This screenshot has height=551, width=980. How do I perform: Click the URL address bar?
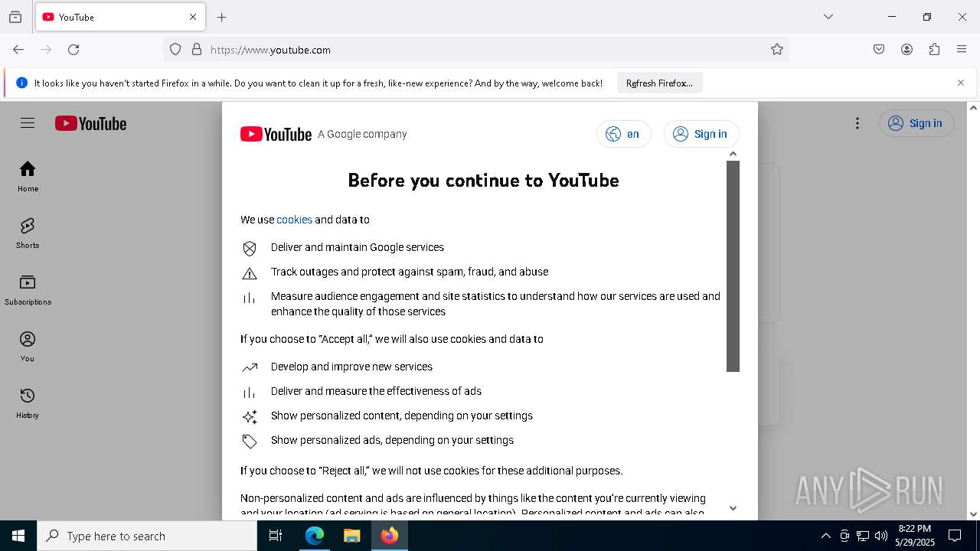475,50
